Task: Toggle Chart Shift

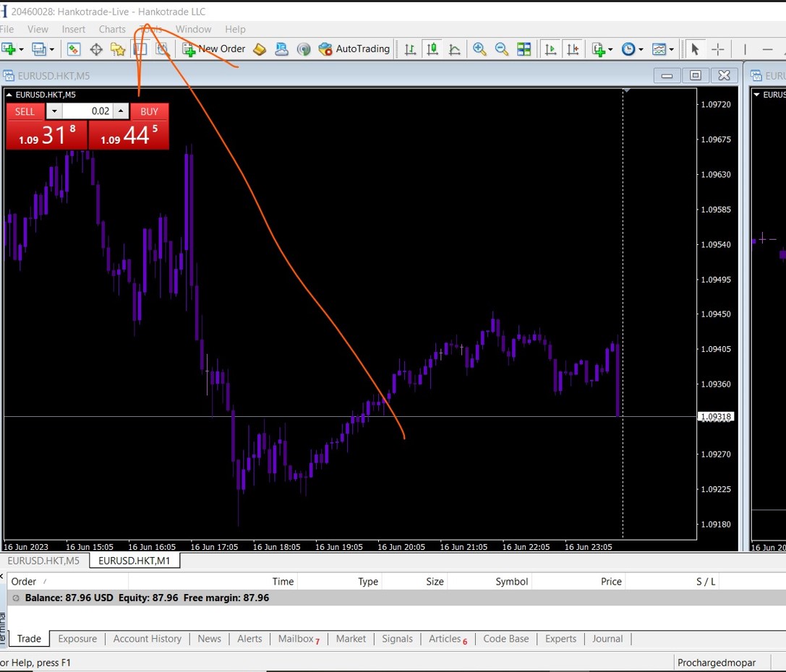Action: 573,49
